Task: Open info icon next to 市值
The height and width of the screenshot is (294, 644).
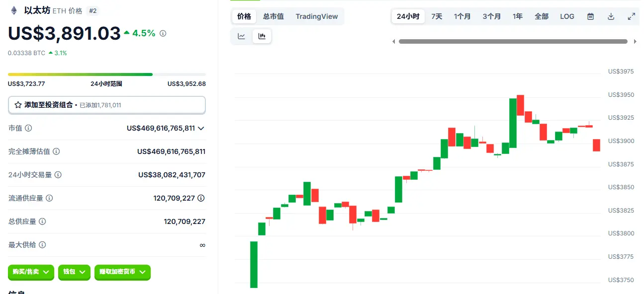Action: (28, 128)
